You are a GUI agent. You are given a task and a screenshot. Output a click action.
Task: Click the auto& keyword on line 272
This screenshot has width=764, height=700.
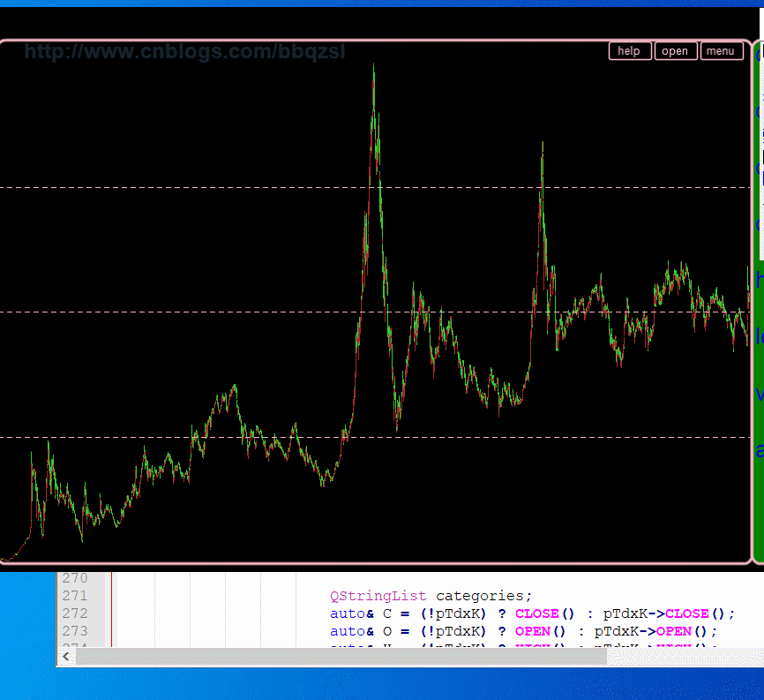tap(352, 613)
